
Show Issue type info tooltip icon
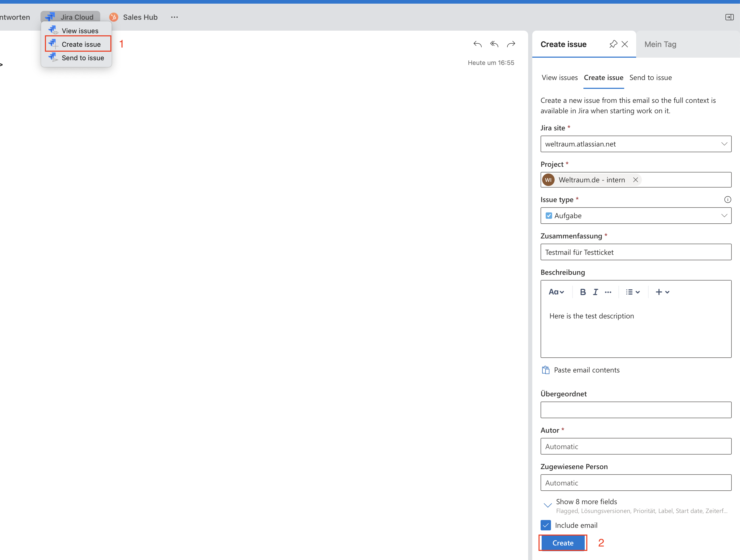727,199
